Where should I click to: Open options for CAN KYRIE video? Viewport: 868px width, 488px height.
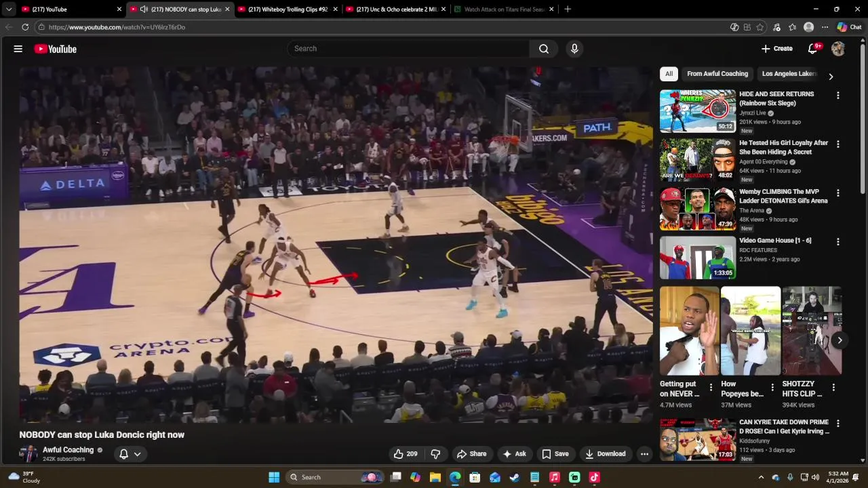[x=837, y=424]
